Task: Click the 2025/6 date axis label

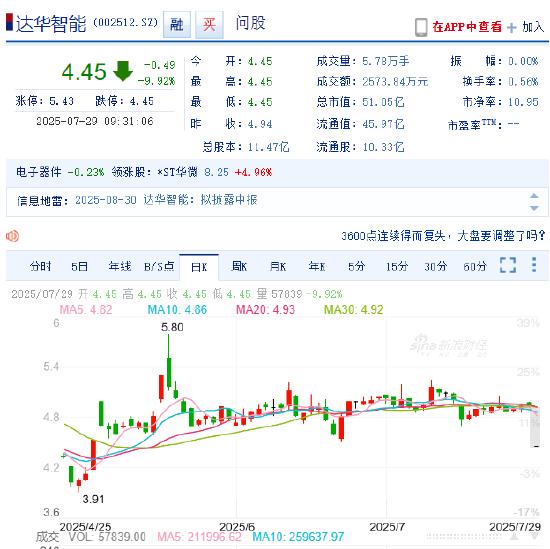Action: click(237, 527)
